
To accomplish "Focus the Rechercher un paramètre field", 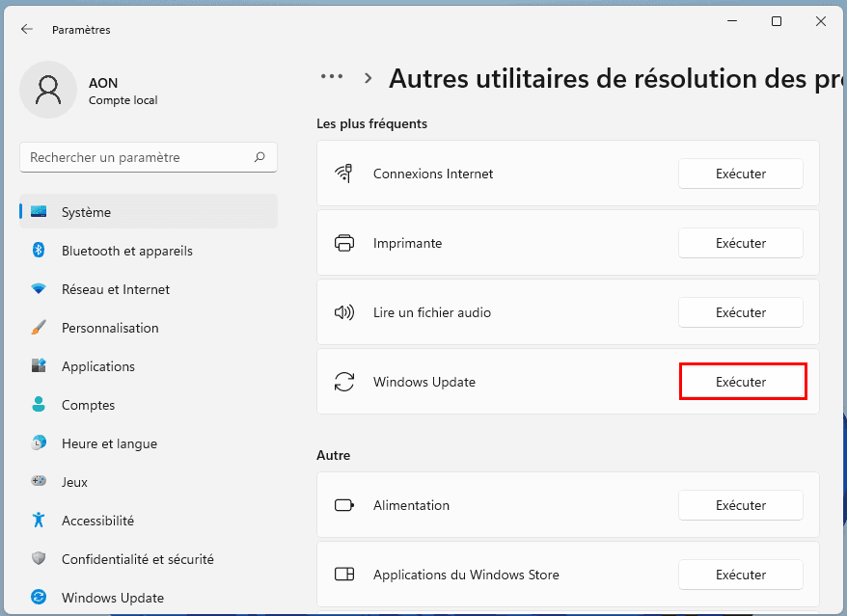I will [135, 157].
